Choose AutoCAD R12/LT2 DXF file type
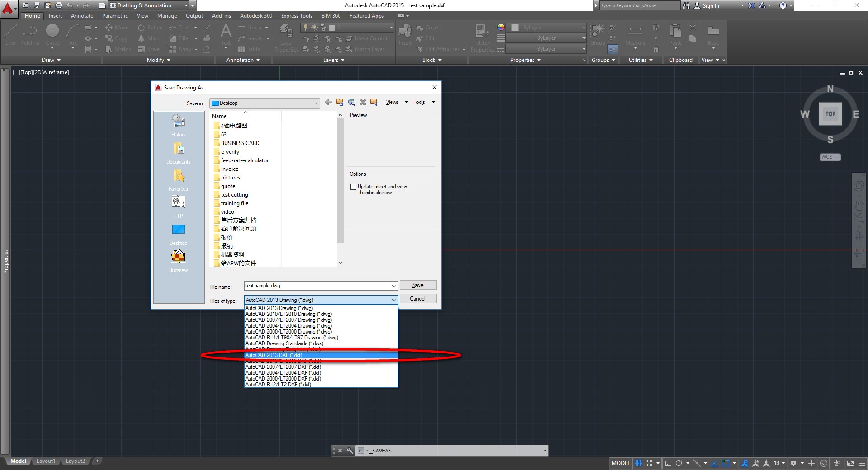Image resolution: width=868 pixels, height=470 pixels. click(x=321, y=385)
